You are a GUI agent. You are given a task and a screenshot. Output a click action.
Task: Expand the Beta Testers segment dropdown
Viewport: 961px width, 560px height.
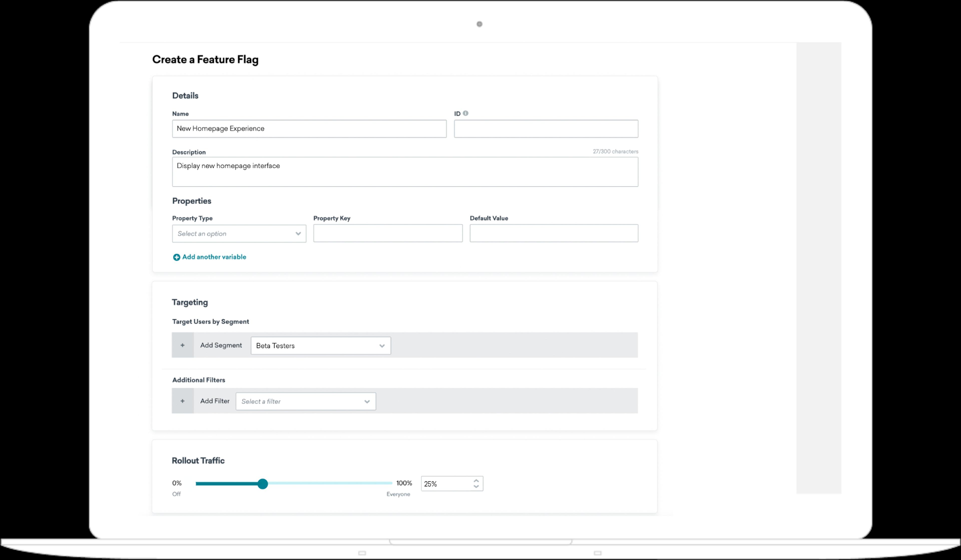[320, 345]
